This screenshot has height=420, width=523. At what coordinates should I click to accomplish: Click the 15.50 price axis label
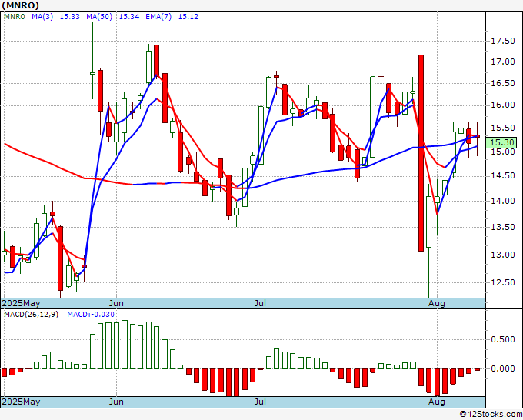pyautogui.click(x=503, y=128)
